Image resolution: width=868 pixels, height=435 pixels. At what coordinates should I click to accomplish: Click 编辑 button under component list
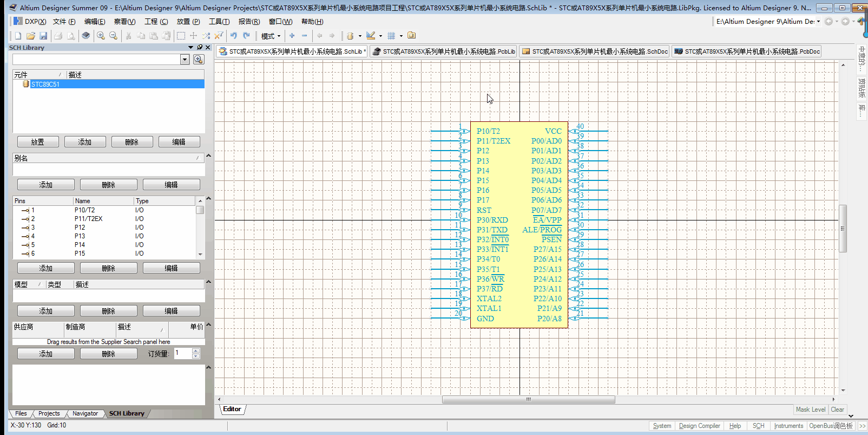point(179,142)
